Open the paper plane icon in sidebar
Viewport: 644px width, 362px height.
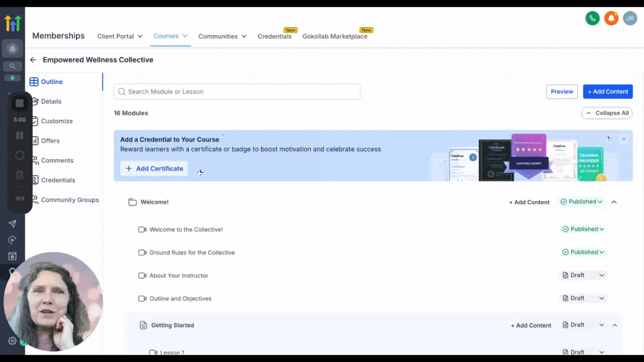coord(13,224)
